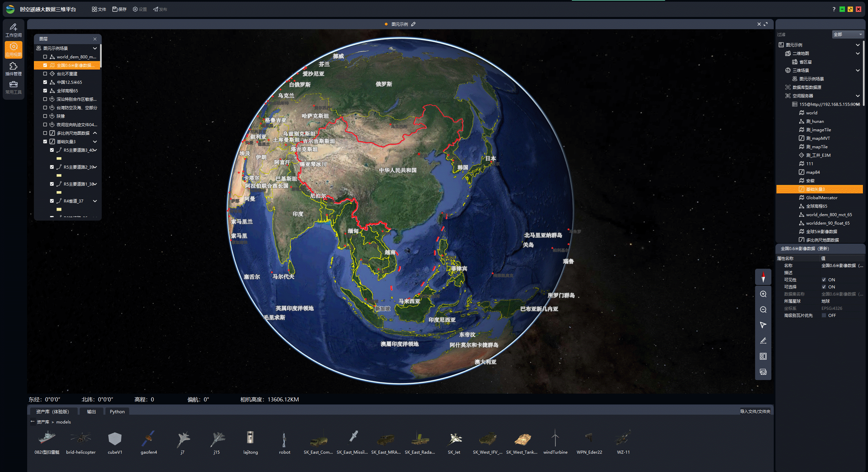
Task: Switch to the 输出 tab
Action: (x=91, y=411)
